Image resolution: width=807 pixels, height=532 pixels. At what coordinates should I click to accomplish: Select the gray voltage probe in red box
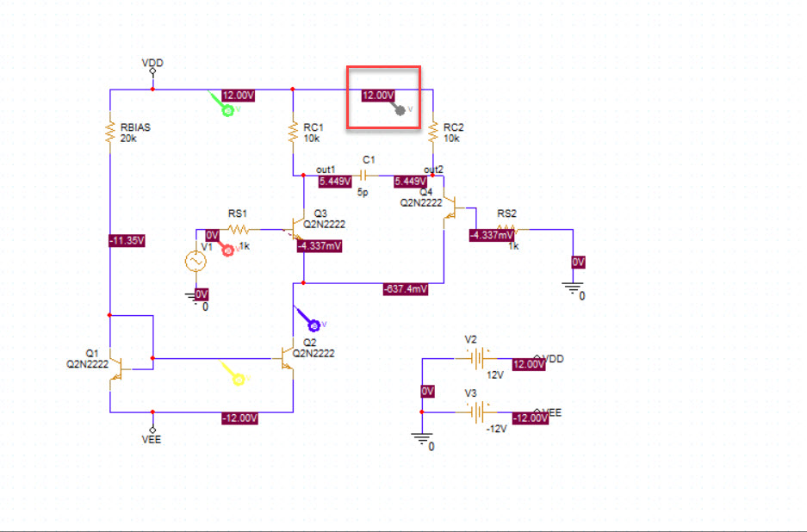(x=400, y=109)
